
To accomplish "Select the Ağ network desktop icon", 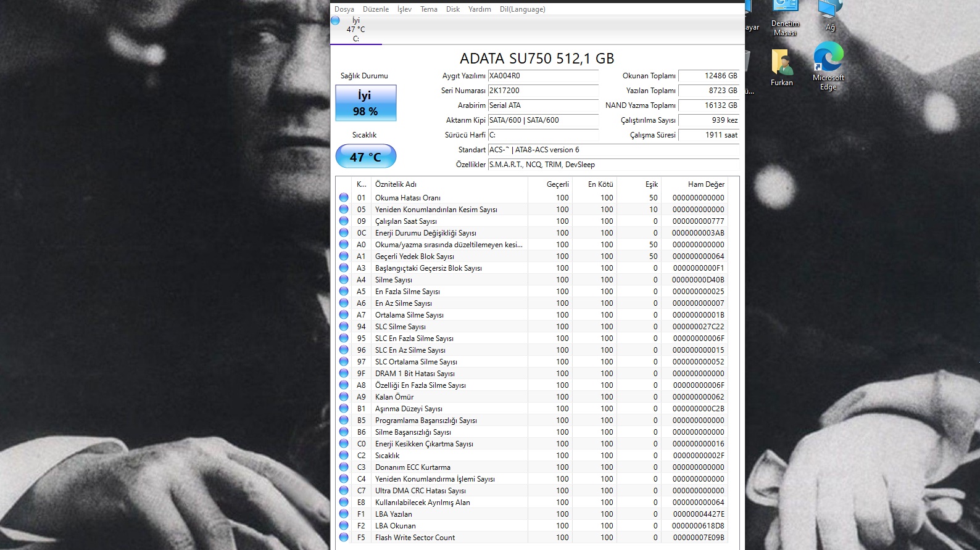I will (830, 16).
